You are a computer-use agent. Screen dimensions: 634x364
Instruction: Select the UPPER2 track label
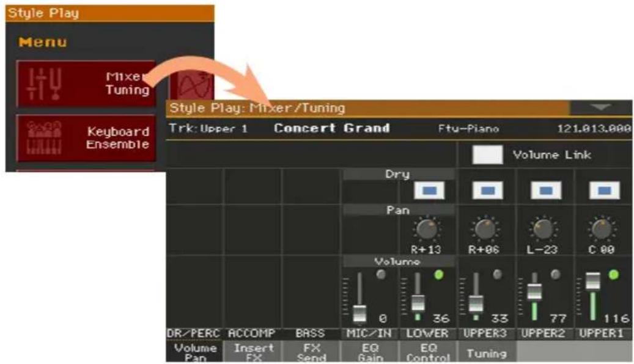point(544,333)
